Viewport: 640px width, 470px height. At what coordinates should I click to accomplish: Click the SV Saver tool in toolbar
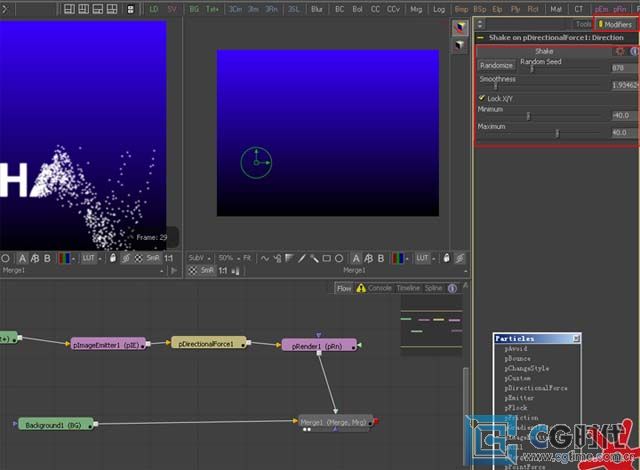pyautogui.click(x=172, y=9)
